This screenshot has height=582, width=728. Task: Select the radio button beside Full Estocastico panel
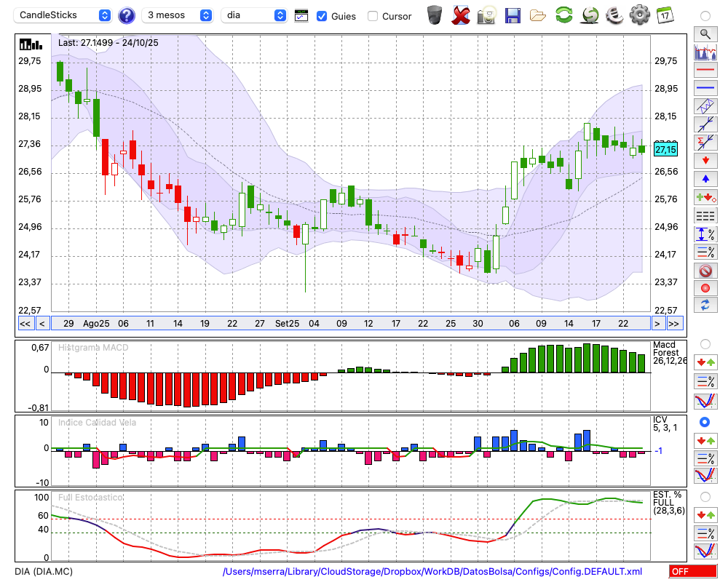point(705,497)
